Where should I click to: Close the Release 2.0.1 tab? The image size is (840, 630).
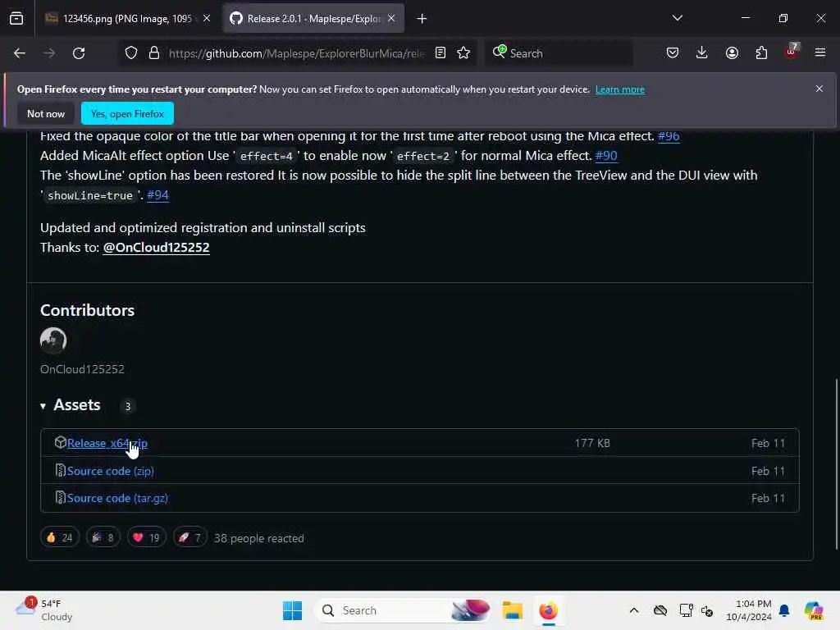pos(391,19)
